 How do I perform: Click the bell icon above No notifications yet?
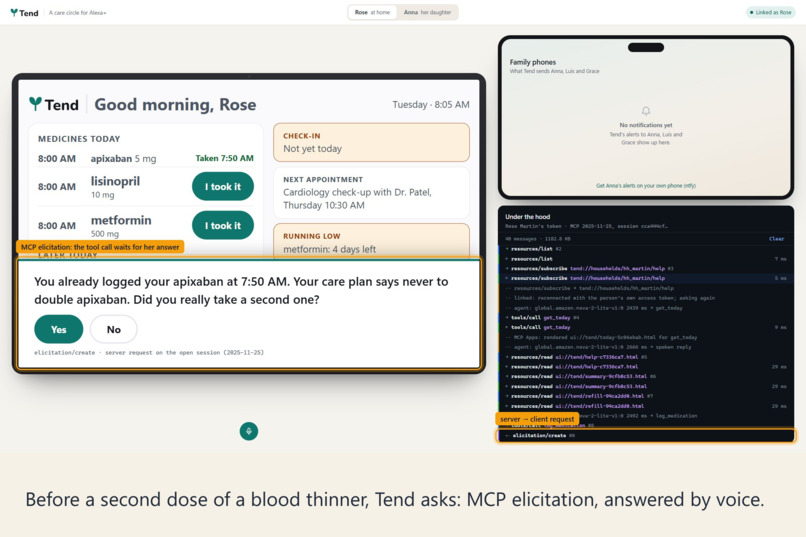tap(646, 111)
